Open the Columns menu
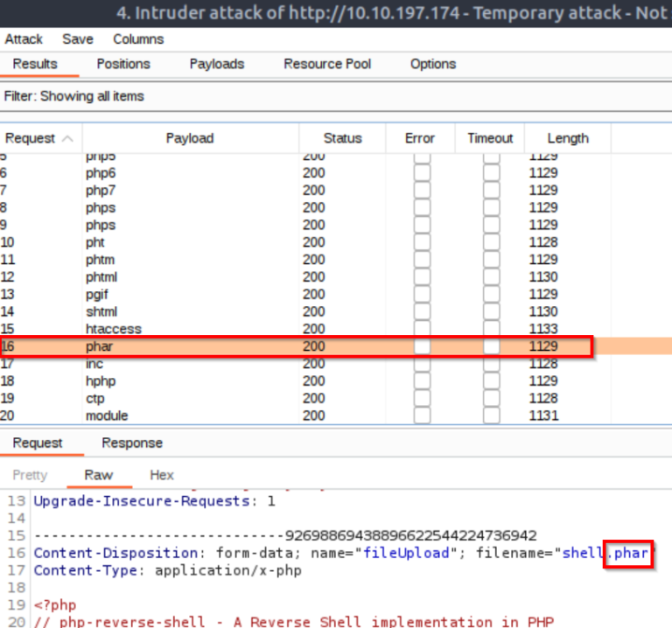 [x=138, y=39]
